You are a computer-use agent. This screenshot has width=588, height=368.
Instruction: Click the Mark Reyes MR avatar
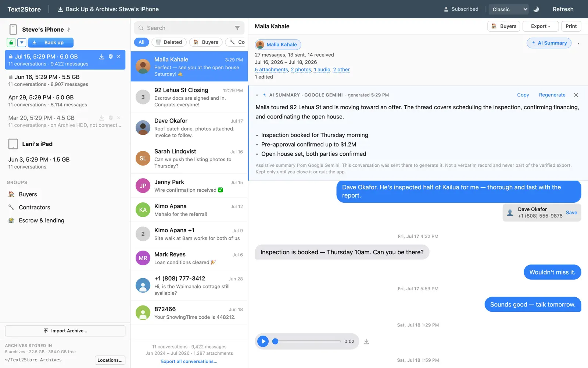point(143,258)
